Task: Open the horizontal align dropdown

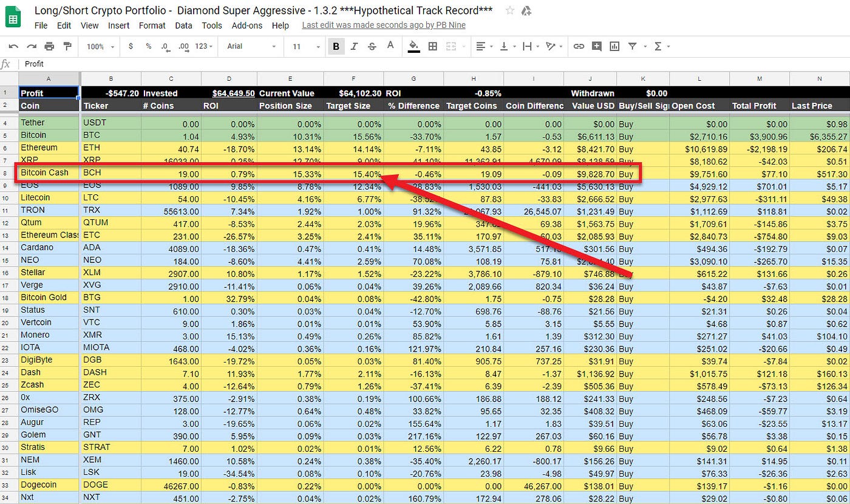Action: [484, 46]
